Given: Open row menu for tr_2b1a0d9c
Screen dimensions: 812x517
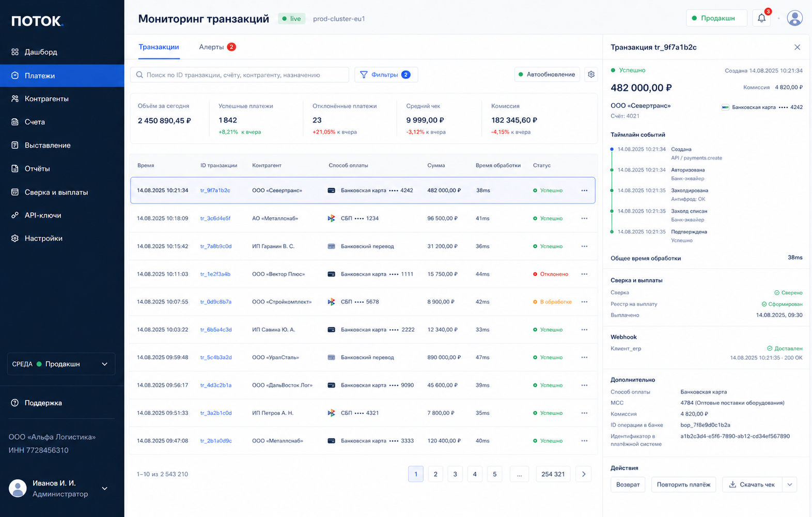Looking at the screenshot, I should (x=584, y=441).
